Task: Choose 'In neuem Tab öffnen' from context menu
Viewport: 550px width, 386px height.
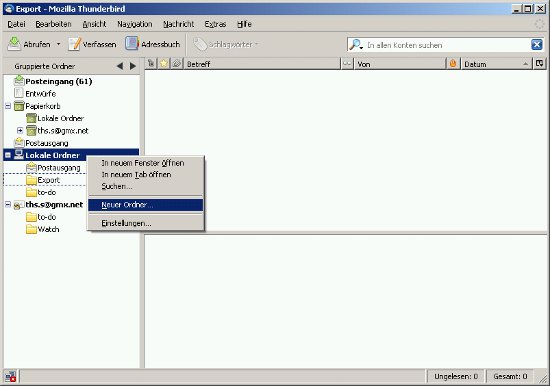Action: [145, 174]
